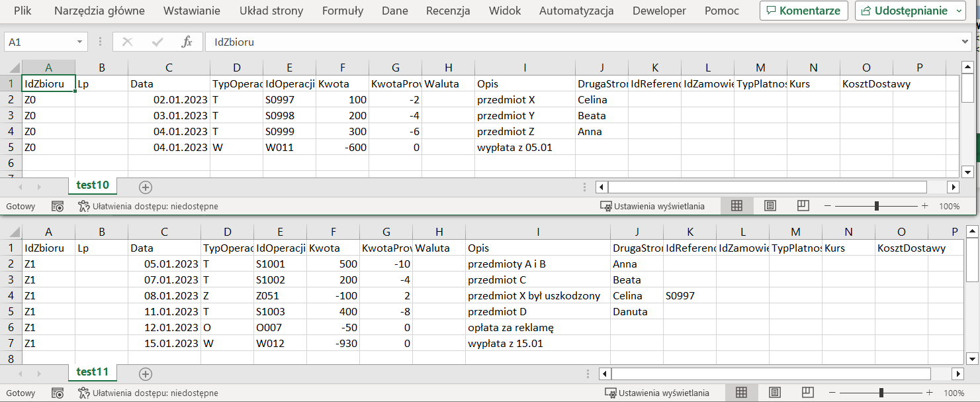Switch to the Wstawianie ribbon tab
Screen dimensions: 980x402
coord(192,11)
